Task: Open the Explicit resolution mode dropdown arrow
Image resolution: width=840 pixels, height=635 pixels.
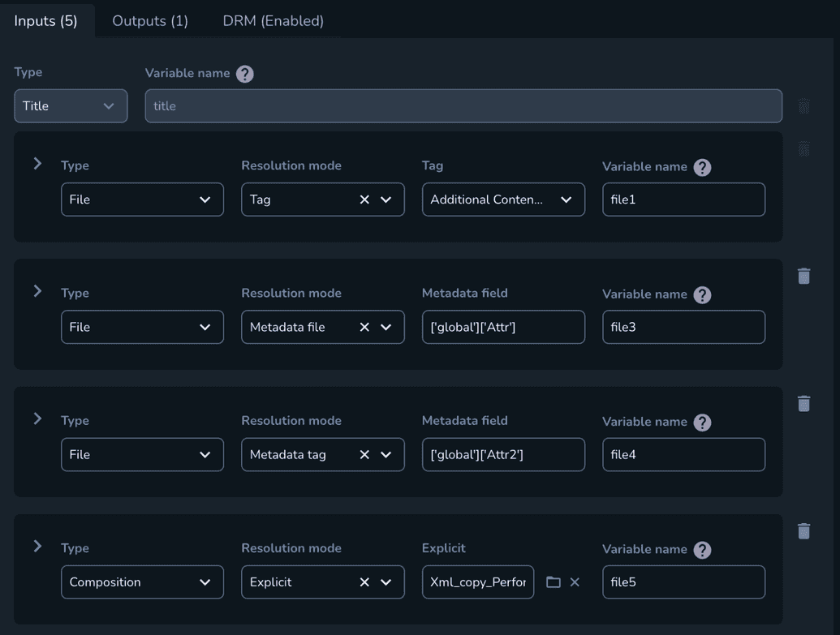Action: point(386,582)
